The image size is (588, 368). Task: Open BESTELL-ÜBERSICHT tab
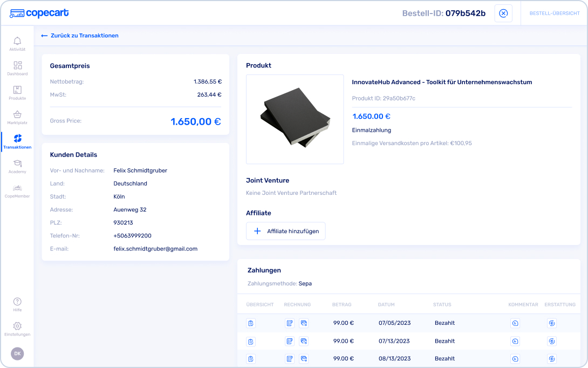click(x=555, y=13)
